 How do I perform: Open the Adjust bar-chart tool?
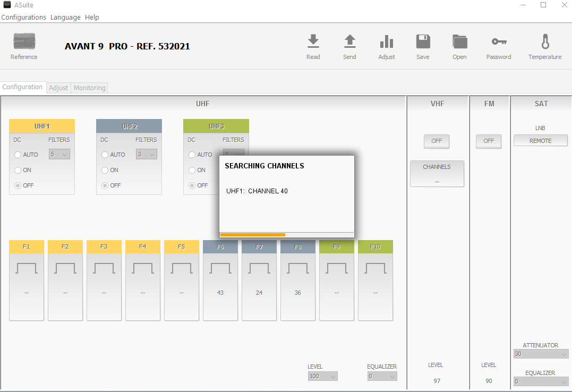pyautogui.click(x=387, y=41)
